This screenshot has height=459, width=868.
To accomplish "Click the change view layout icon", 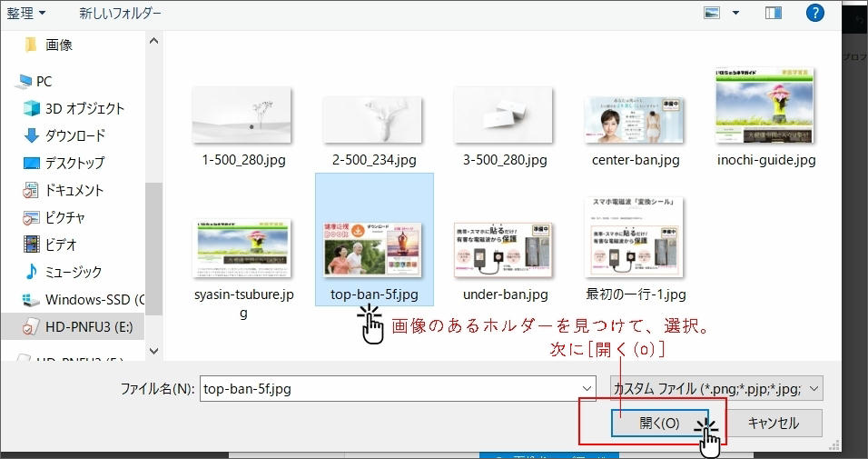I will click(x=712, y=13).
